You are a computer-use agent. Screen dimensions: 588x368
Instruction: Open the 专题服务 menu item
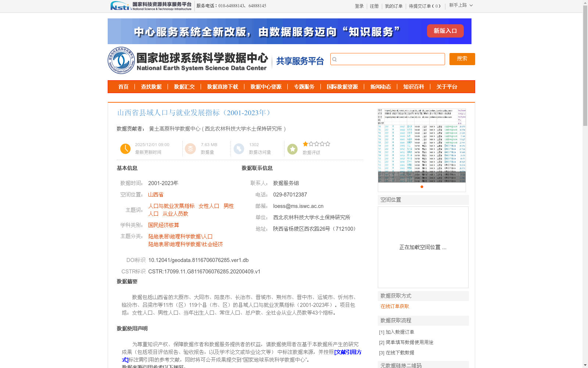point(304,87)
